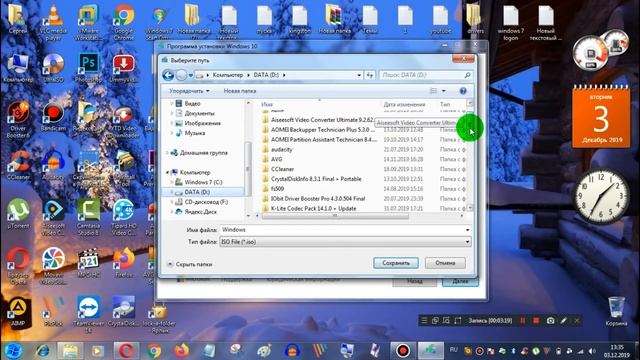Open the Camtasia Studio 8 desktop icon
This screenshot has height=360, width=640.
(x=89, y=216)
